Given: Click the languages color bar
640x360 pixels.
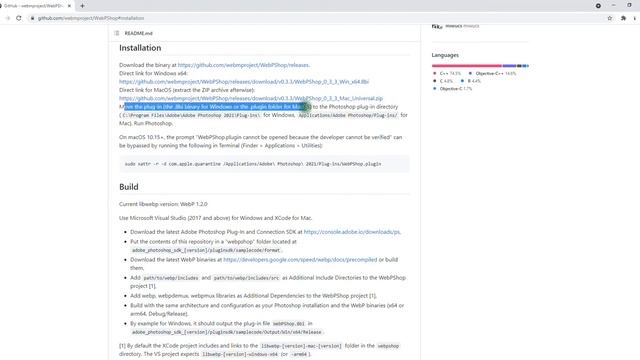Looking at the screenshot, I should (x=480, y=66).
